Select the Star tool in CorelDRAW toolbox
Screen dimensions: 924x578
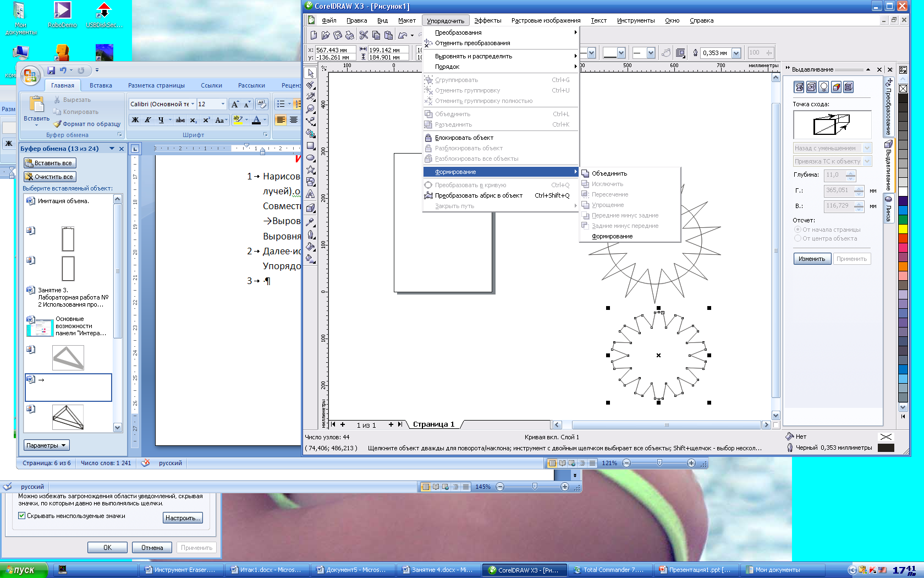pos(311,170)
